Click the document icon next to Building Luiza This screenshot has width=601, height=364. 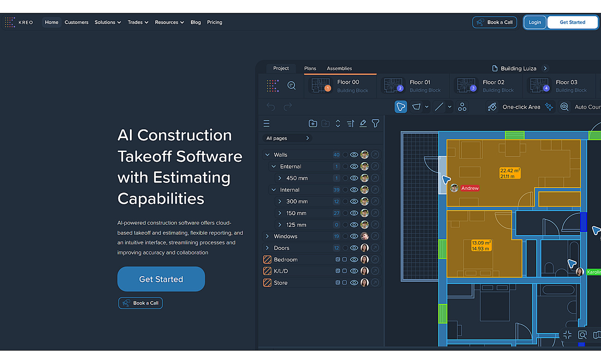click(495, 68)
